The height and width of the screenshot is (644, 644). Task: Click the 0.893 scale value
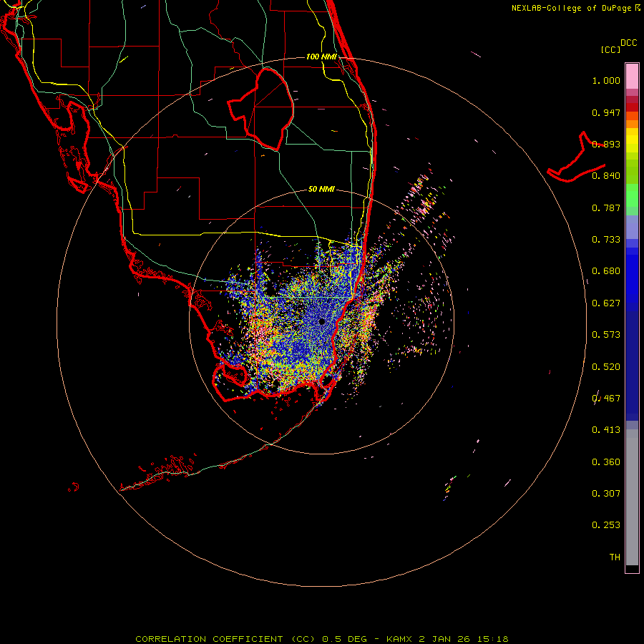[606, 144]
